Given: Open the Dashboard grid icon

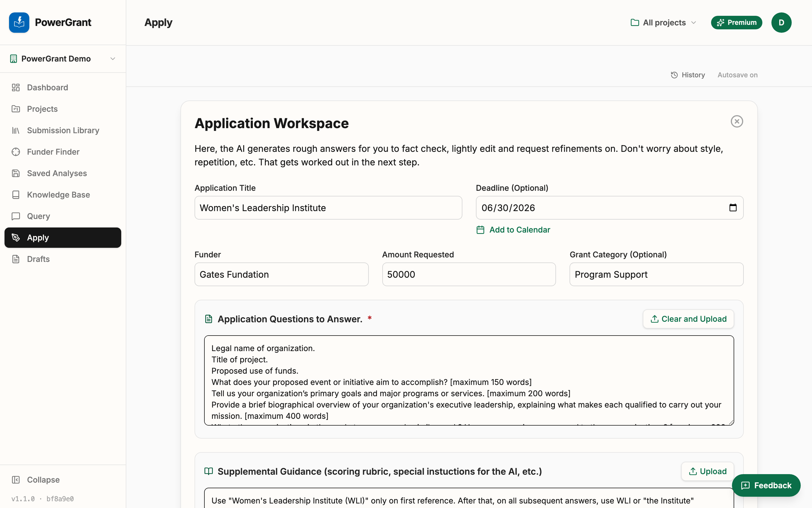Looking at the screenshot, I should click(16, 87).
